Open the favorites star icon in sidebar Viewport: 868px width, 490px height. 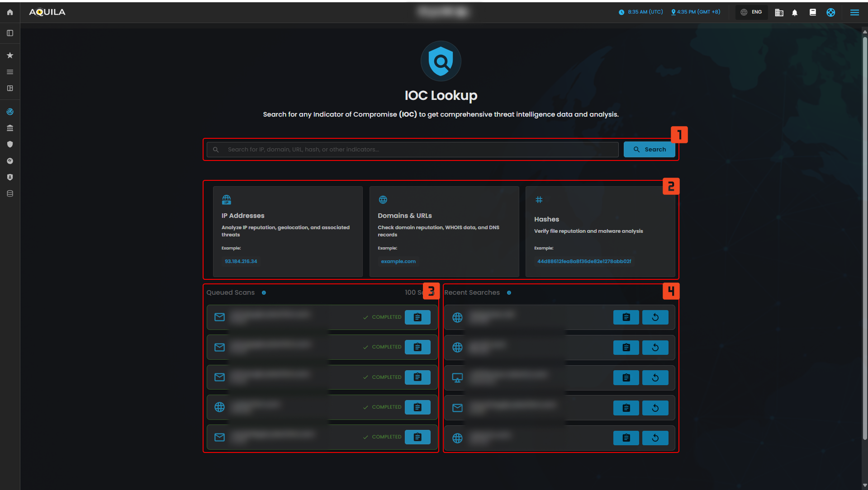pos(10,55)
